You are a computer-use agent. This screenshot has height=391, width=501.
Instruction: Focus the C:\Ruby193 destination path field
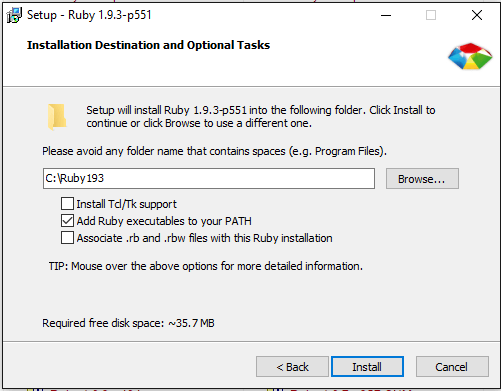click(x=209, y=179)
